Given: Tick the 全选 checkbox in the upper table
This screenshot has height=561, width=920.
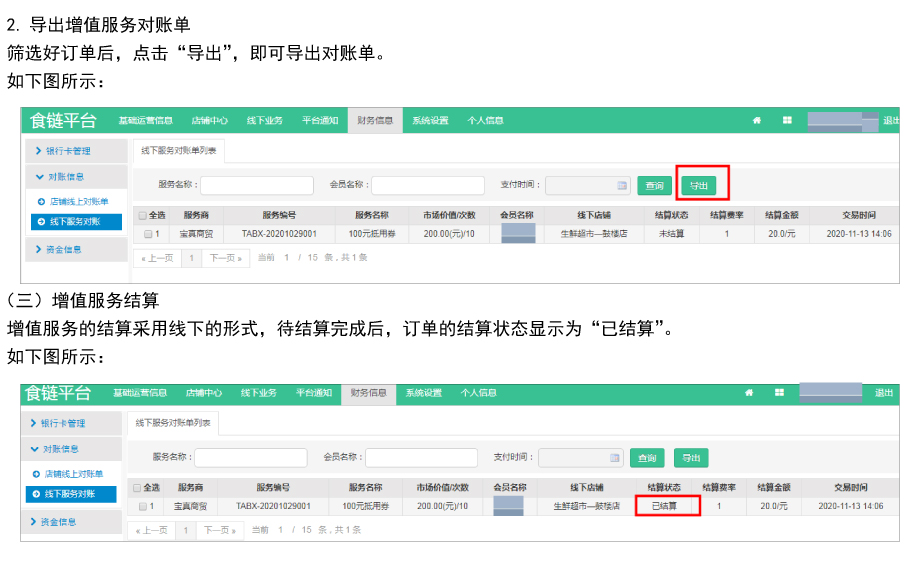Looking at the screenshot, I should (x=143, y=215).
